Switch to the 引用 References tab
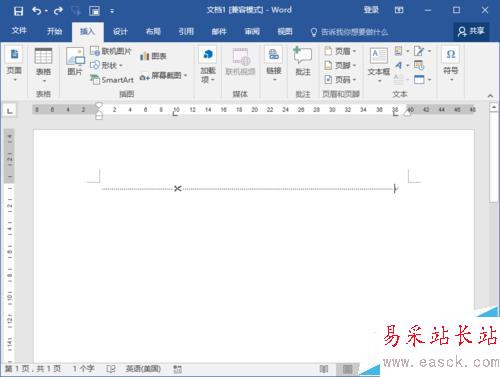The image size is (500, 377). (x=186, y=31)
